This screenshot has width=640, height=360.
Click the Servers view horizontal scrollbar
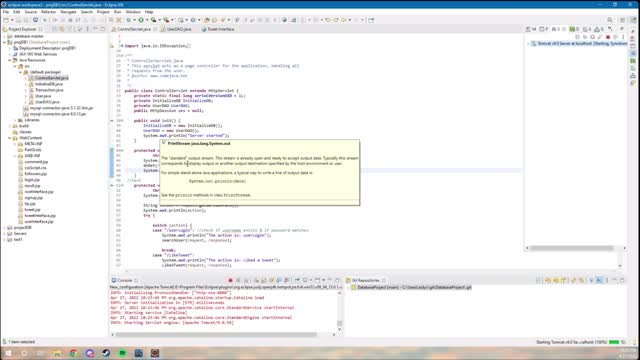click(572, 248)
